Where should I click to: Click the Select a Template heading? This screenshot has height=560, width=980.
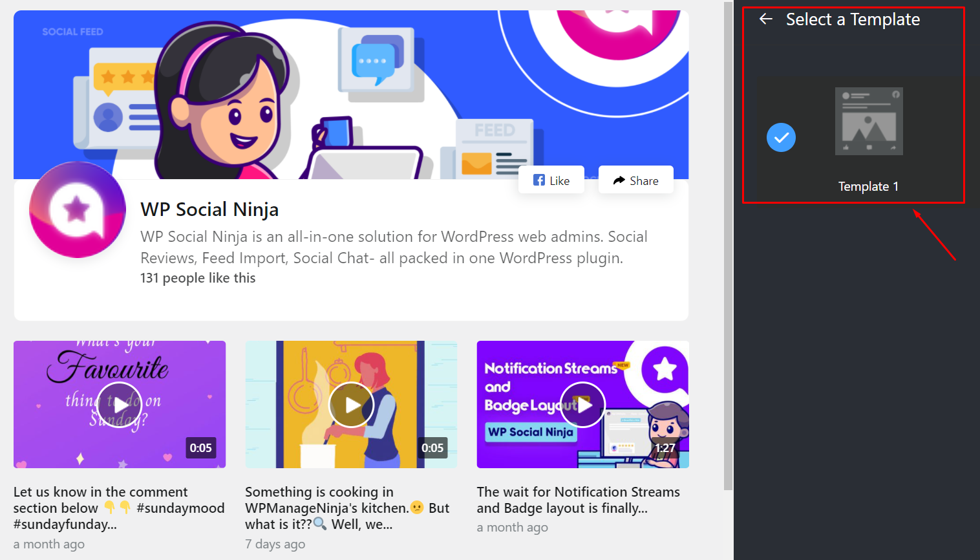(x=853, y=19)
